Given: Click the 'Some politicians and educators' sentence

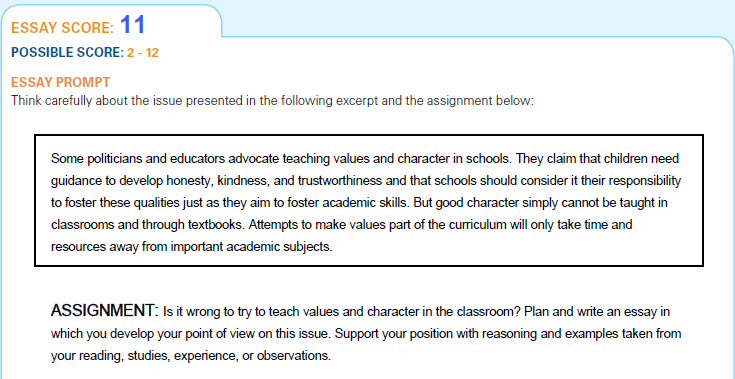Looking at the screenshot, I should click(x=281, y=158).
